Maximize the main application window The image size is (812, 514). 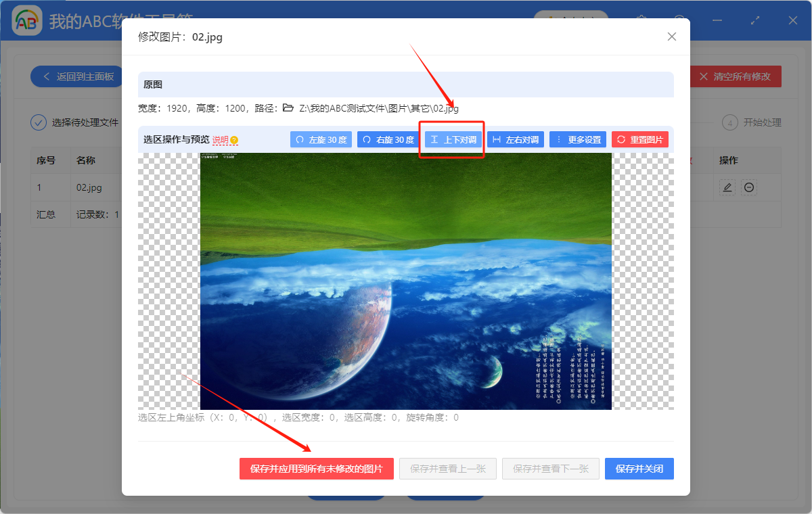755,20
